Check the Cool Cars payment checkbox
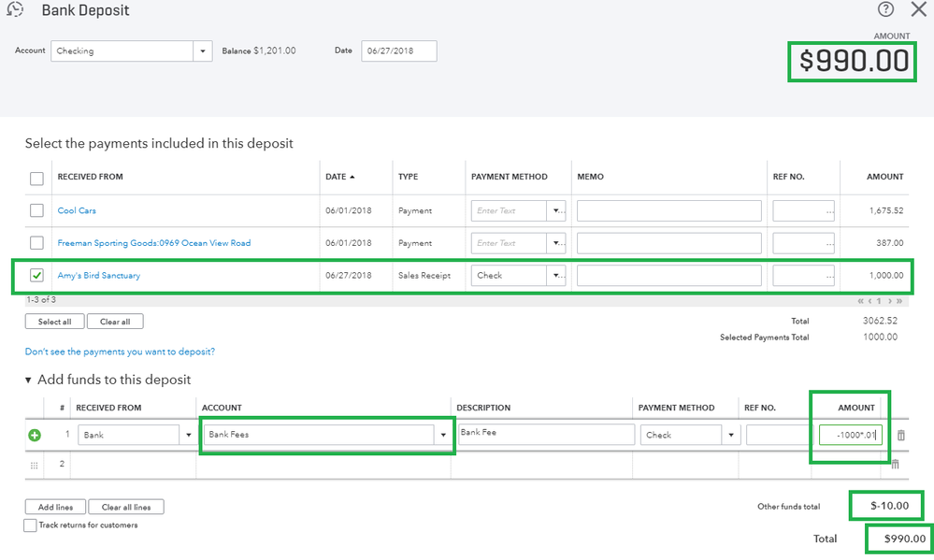Viewport: 934px width, 560px height. point(36,211)
